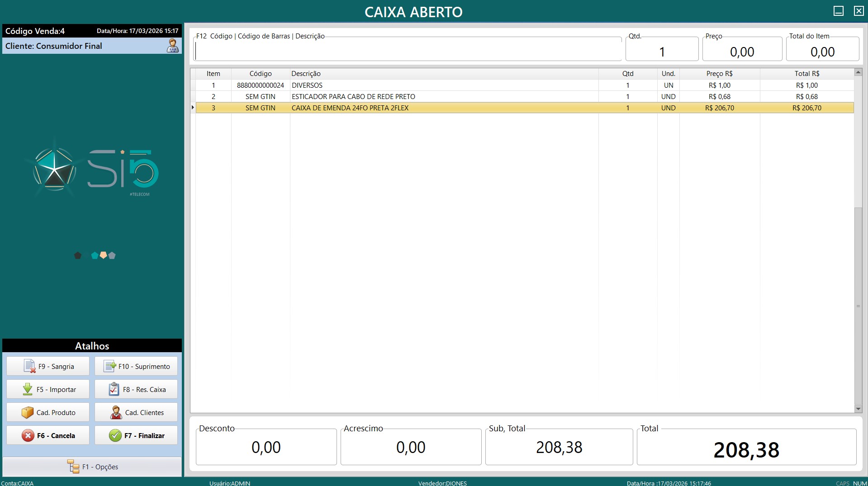Click the green download arrow of F5 Importar

(x=28, y=389)
